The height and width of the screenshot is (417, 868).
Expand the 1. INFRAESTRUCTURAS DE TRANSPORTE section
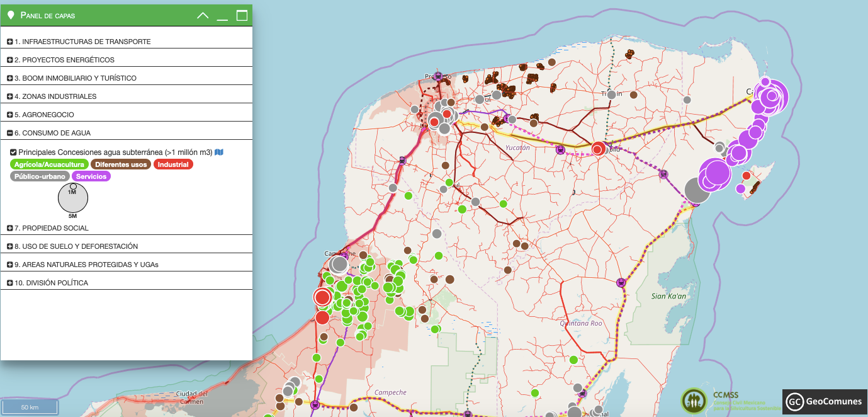tap(11, 42)
